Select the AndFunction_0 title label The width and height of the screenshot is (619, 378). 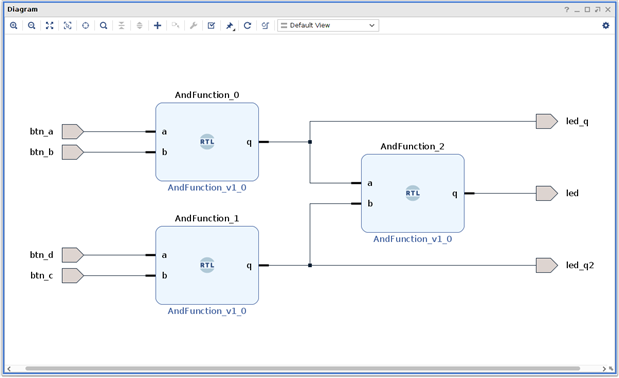click(x=207, y=95)
